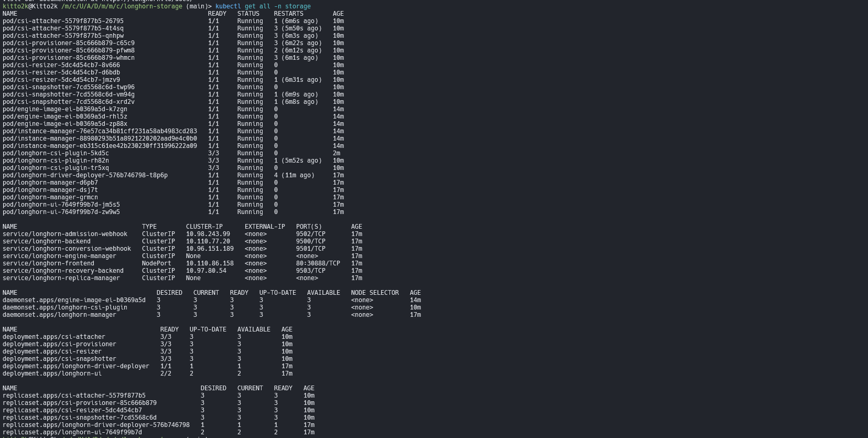
Task: Click pod/csi-snapshotter-7cd5568c6d-xrd2v name
Action: [x=69, y=102]
